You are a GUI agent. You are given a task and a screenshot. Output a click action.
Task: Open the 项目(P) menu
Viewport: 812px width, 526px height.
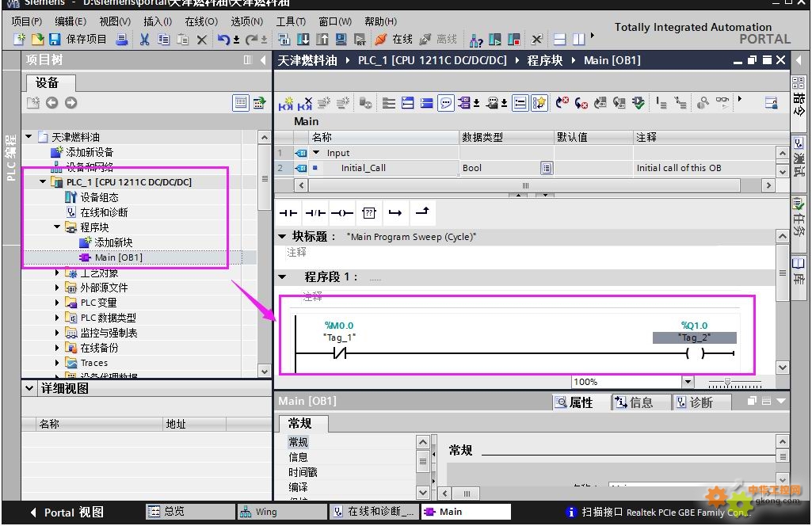click(26, 21)
